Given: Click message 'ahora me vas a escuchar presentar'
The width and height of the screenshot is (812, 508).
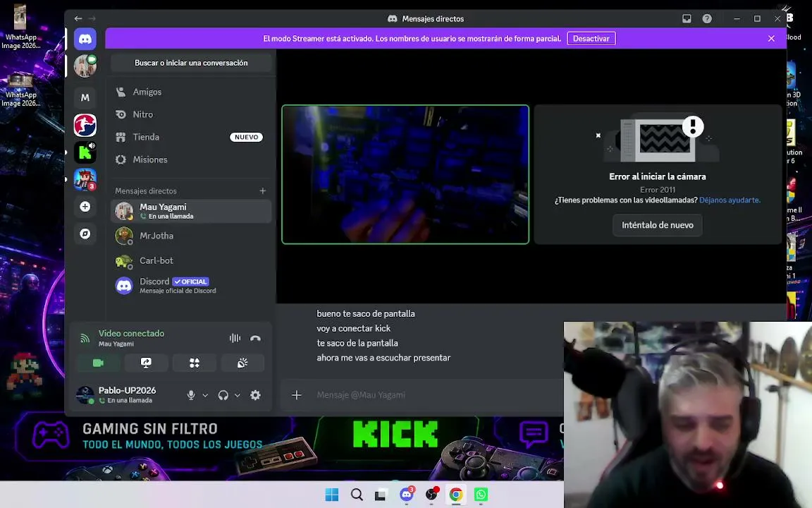Looking at the screenshot, I should click(383, 358).
